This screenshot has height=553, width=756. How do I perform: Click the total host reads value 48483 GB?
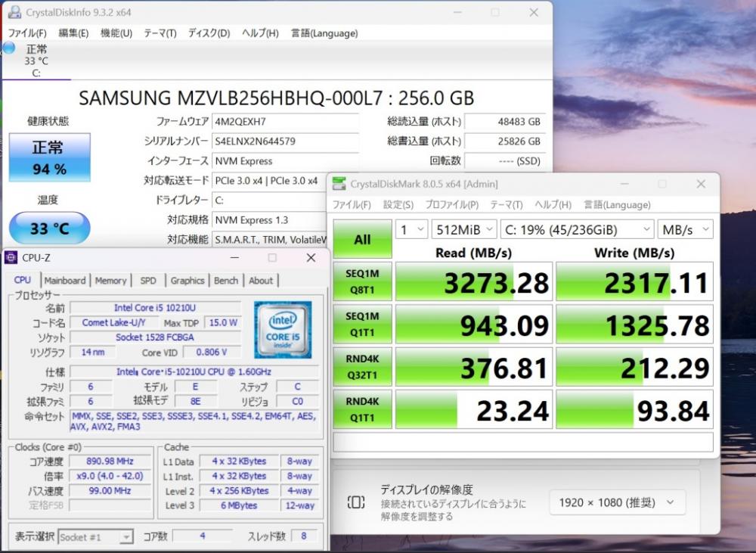pyautogui.click(x=505, y=122)
